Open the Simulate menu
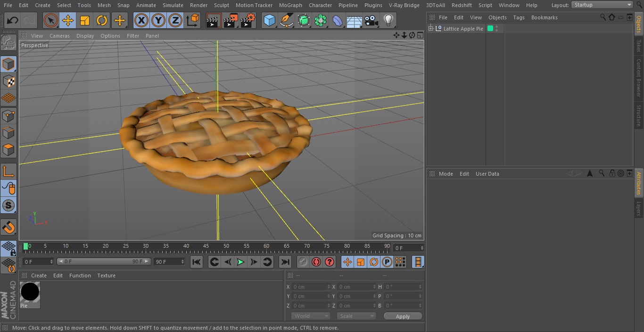 click(173, 5)
